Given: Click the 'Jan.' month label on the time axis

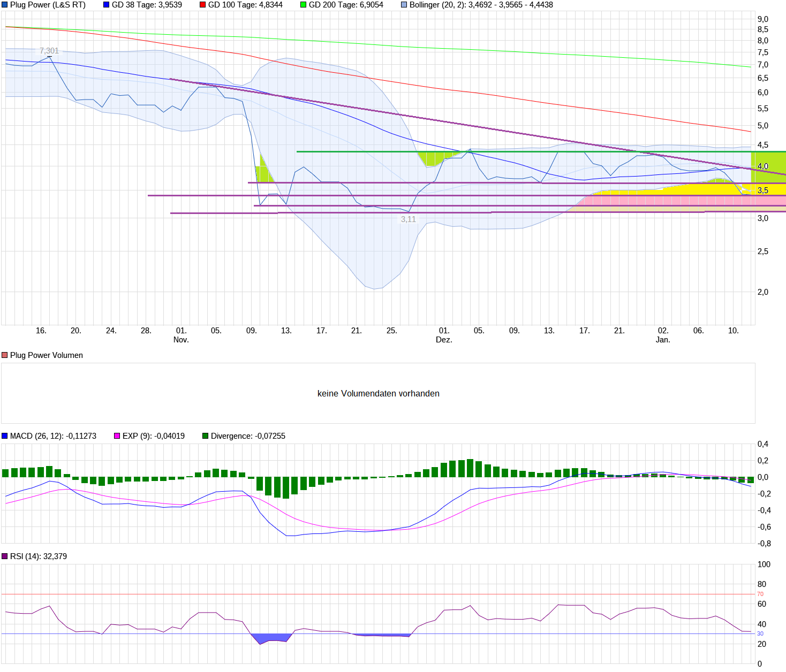Looking at the screenshot, I should (663, 340).
